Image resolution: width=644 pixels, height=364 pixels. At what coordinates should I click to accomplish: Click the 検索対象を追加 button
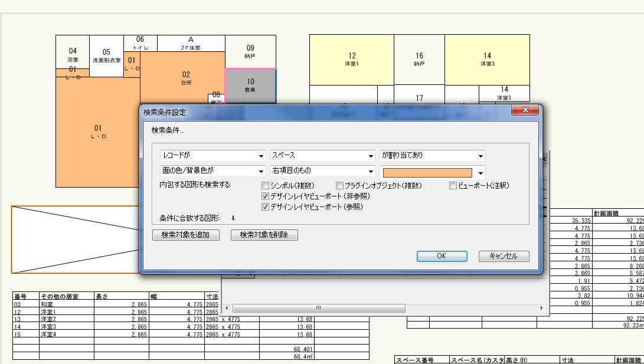[x=186, y=235]
